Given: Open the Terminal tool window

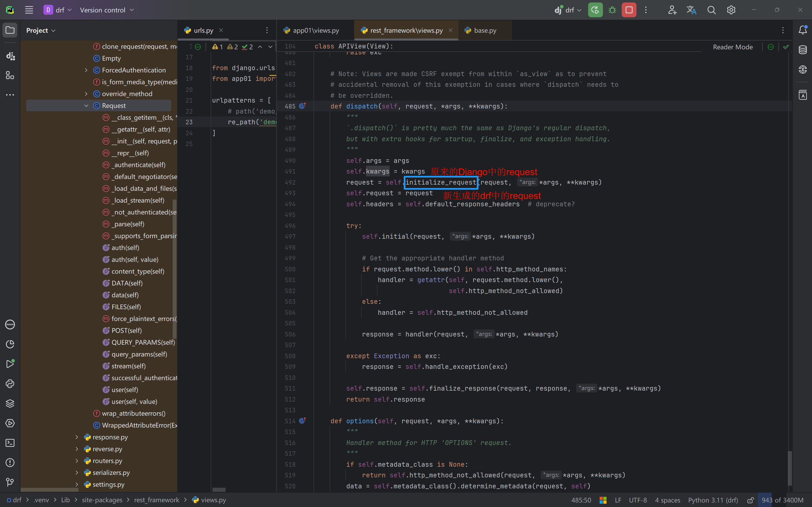Looking at the screenshot, I should tap(10, 443).
